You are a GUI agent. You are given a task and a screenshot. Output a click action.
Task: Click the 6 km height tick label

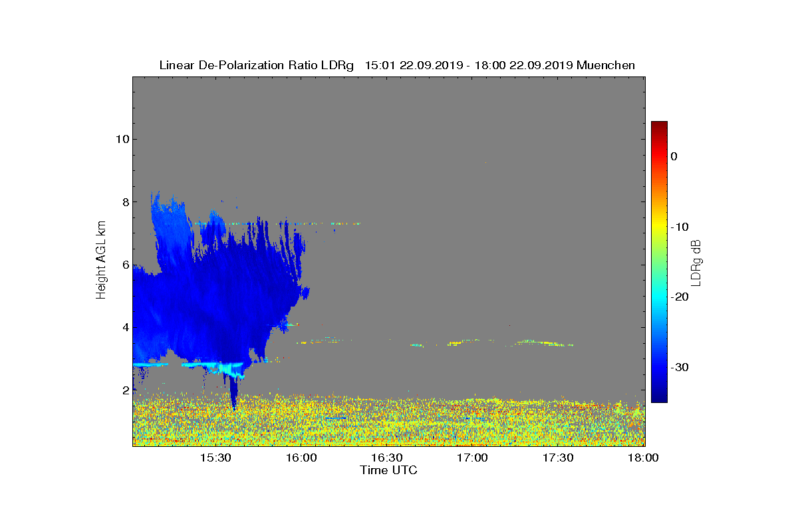pyautogui.click(x=125, y=265)
